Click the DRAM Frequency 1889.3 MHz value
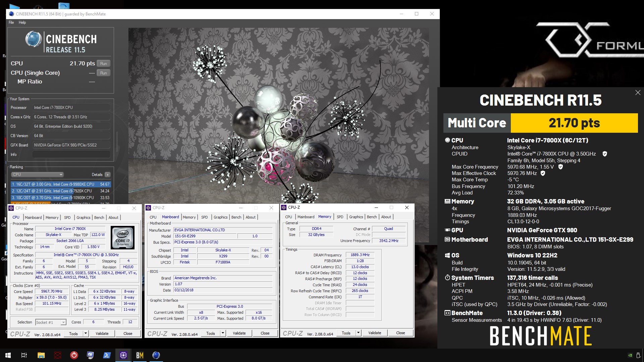This screenshot has width=644, height=362. (x=360, y=255)
